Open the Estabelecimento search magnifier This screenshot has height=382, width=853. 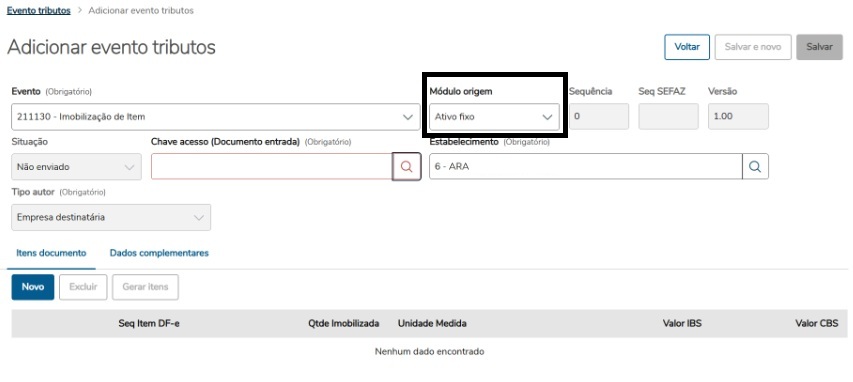pyautogui.click(x=755, y=167)
